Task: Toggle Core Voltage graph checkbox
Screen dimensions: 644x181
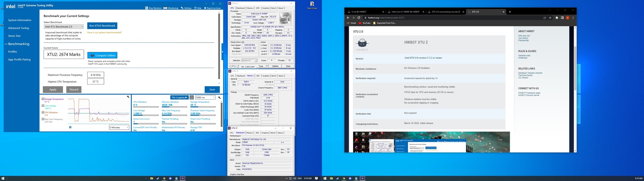Action: click(43, 106)
